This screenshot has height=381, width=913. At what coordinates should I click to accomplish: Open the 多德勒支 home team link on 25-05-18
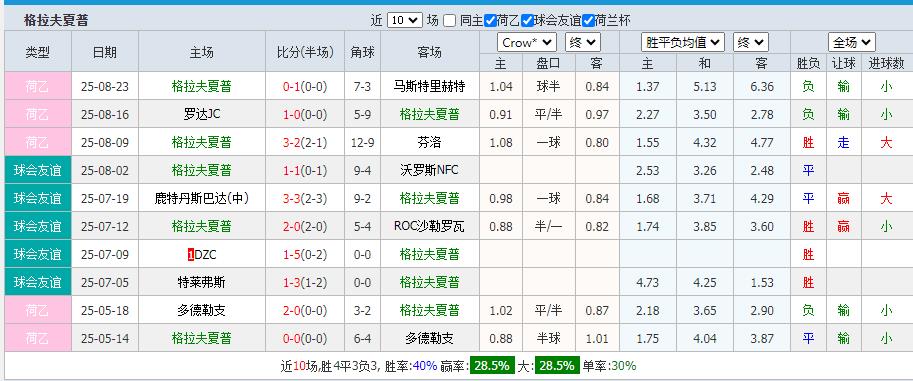[x=201, y=311]
